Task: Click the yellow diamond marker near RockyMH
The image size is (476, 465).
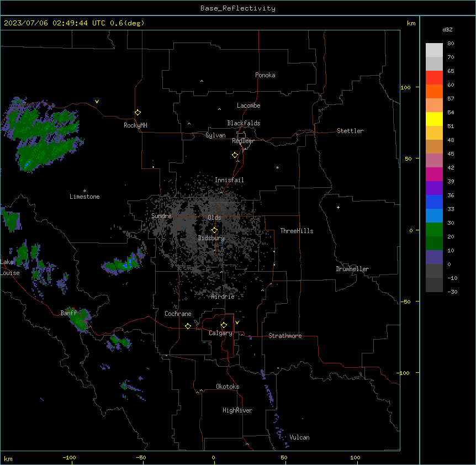Action: pyautogui.click(x=137, y=112)
